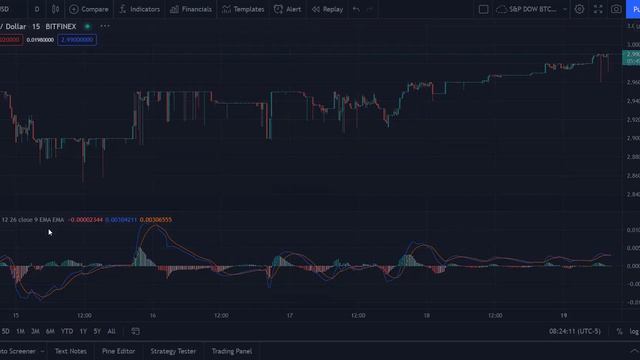Expand the bottom panel with chevron
640x360 pixels.
(634, 351)
